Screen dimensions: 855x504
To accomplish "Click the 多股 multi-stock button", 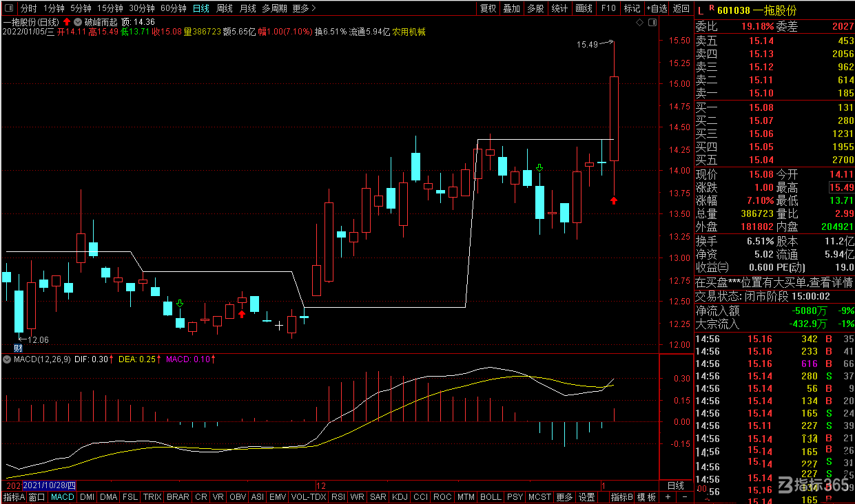I will pyautogui.click(x=535, y=8).
